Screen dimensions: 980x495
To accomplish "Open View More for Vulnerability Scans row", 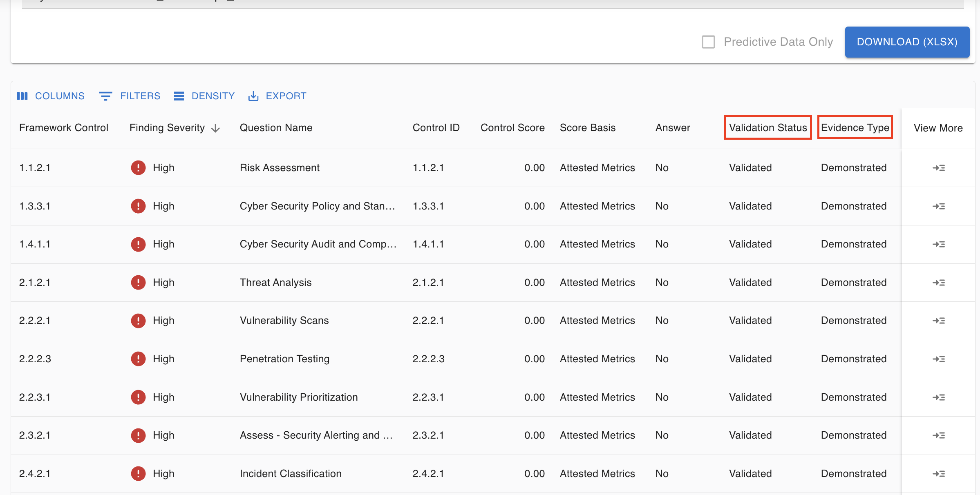I will [938, 321].
